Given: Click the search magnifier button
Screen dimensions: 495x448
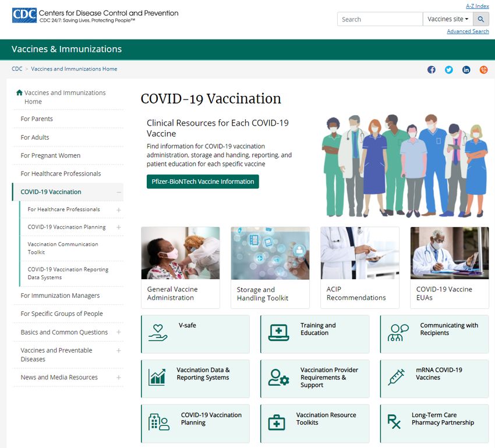Looking at the screenshot, I should point(481,19).
